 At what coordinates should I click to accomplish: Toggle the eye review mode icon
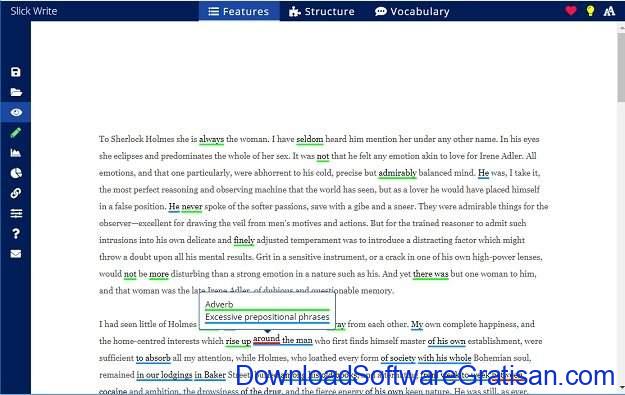(16, 112)
